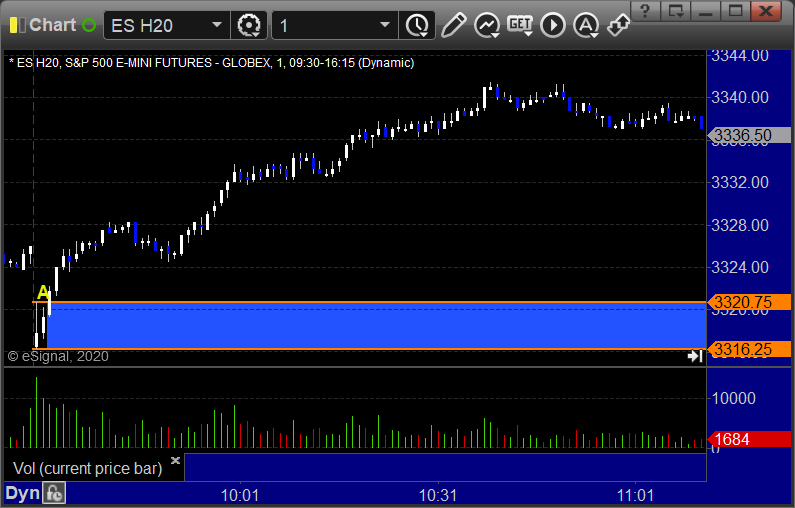
Task: Maximize the chart window
Action: pyautogui.click(x=736, y=11)
